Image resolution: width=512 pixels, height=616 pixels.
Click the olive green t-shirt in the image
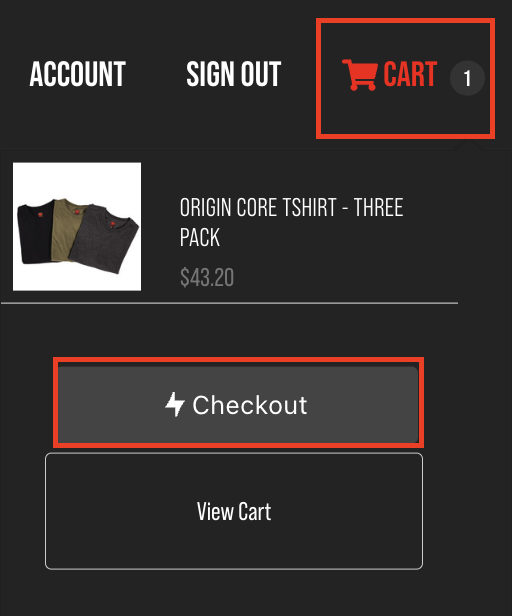tap(65, 230)
